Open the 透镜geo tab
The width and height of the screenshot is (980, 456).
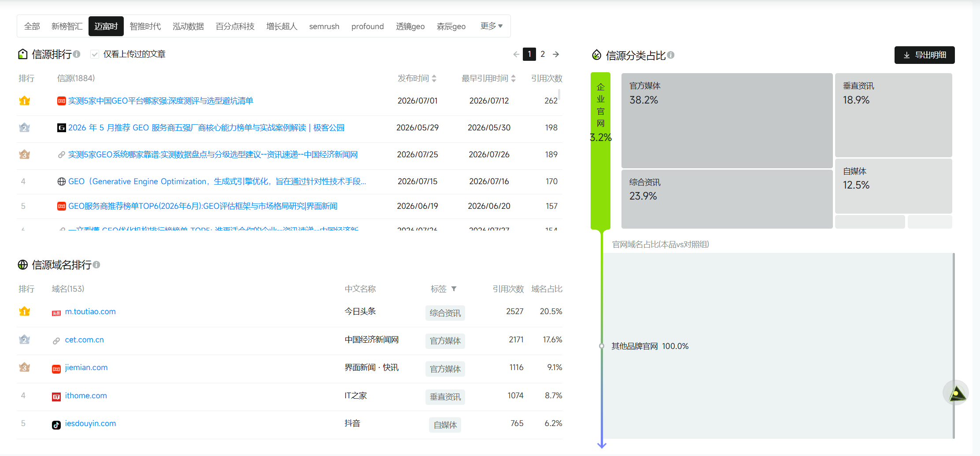pyautogui.click(x=410, y=26)
